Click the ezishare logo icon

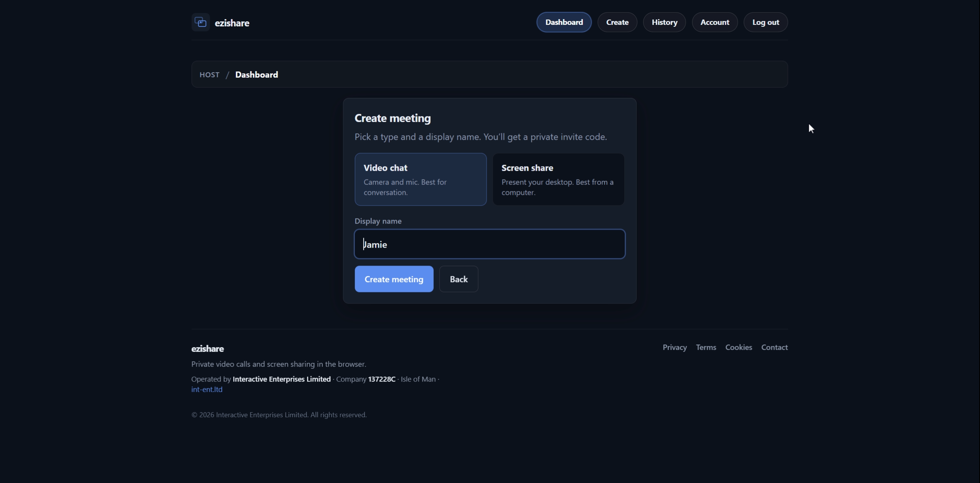pos(201,22)
